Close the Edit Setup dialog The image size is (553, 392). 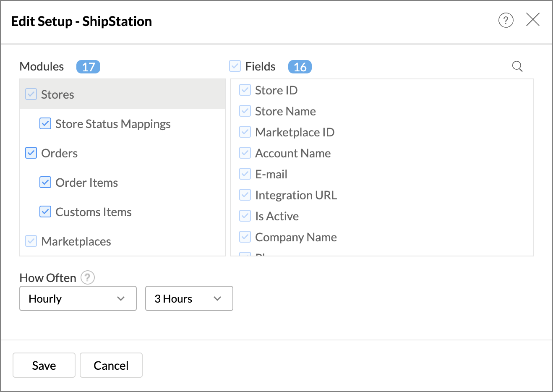533,19
